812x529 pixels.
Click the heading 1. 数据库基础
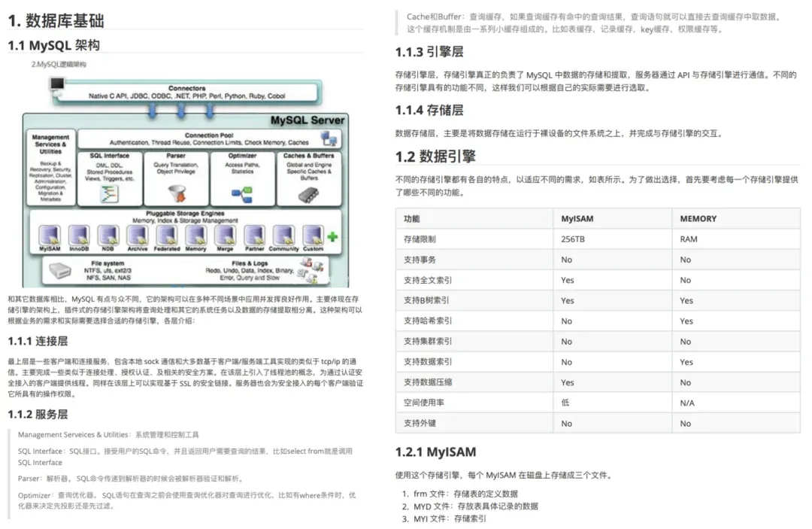pos(56,21)
